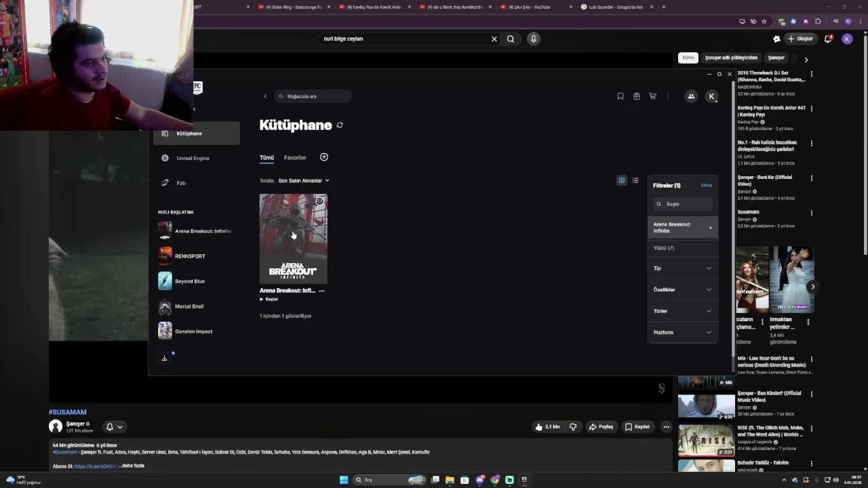Dislike the YouTube video
This screenshot has width=868, height=488.
pyautogui.click(x=573, y=427)
